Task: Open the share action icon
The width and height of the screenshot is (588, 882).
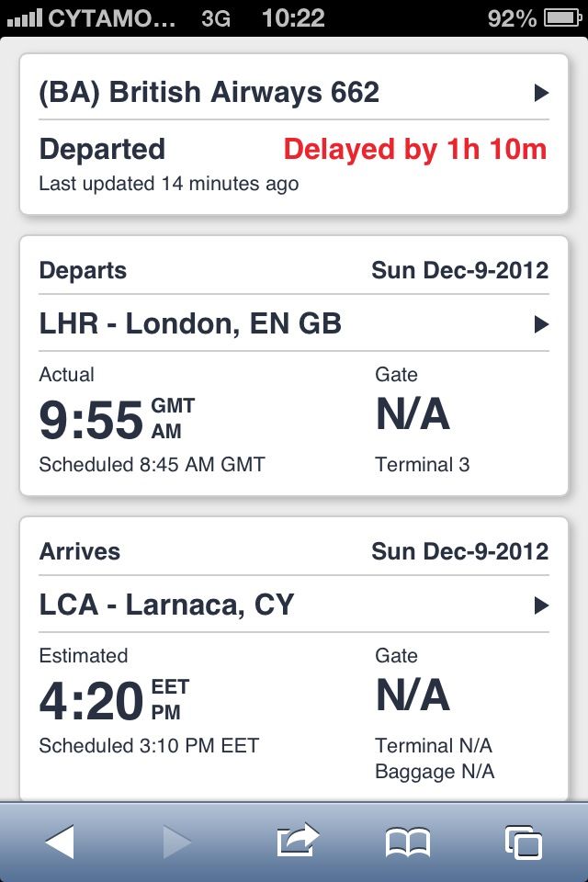Action: tap(298, 841)
